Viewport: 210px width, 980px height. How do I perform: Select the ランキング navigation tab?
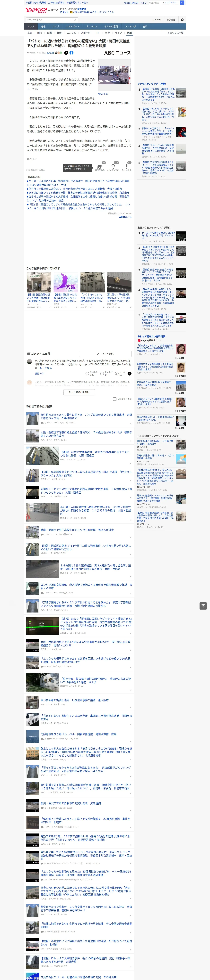tap(130, 27)
